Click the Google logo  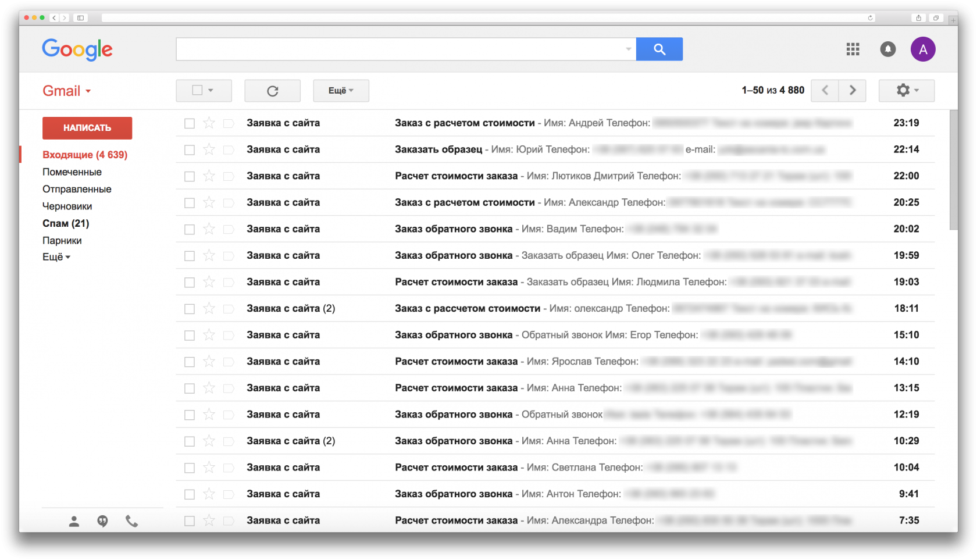(77, 49)
